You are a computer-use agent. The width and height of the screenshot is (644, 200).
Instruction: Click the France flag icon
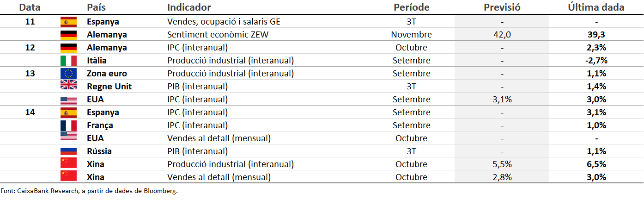(68, 125)
